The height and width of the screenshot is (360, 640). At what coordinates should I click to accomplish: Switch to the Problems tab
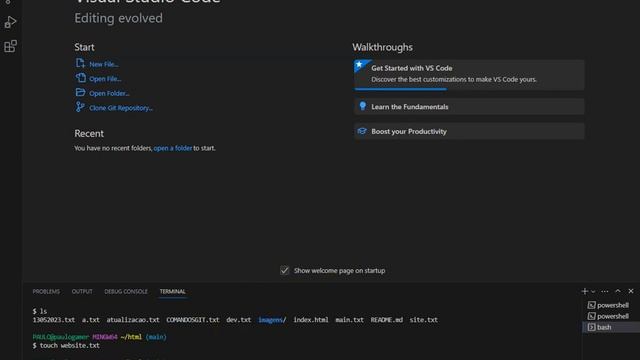tap(46, 291)
